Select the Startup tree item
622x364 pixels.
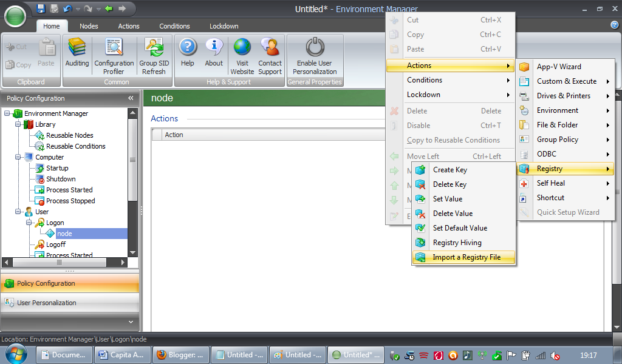click(57, 168)
